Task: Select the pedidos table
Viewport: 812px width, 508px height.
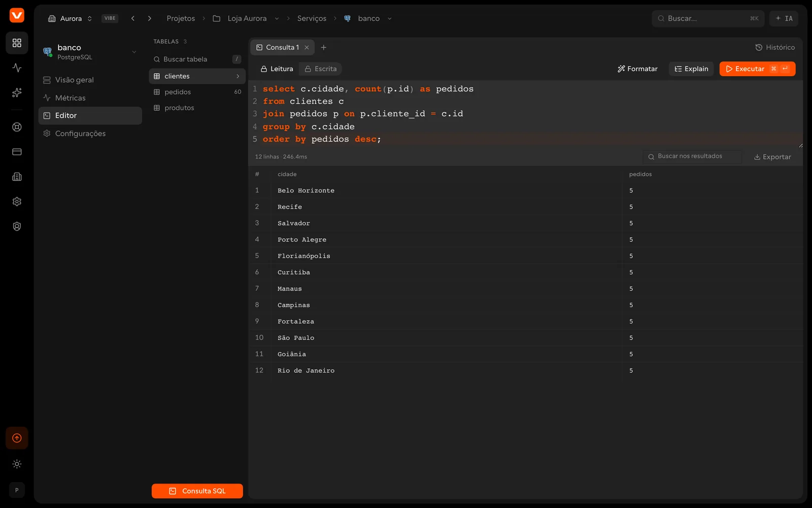Action: 197,92
